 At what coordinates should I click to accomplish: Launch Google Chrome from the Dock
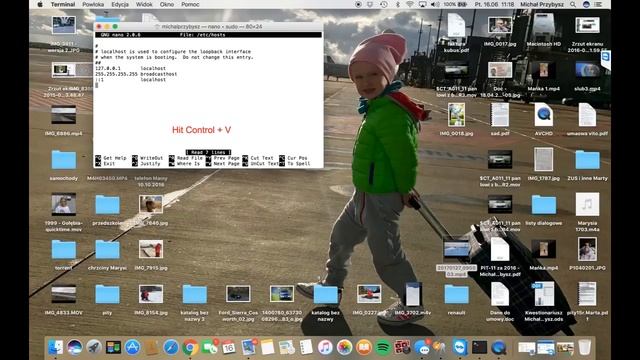tap(190, 347)
